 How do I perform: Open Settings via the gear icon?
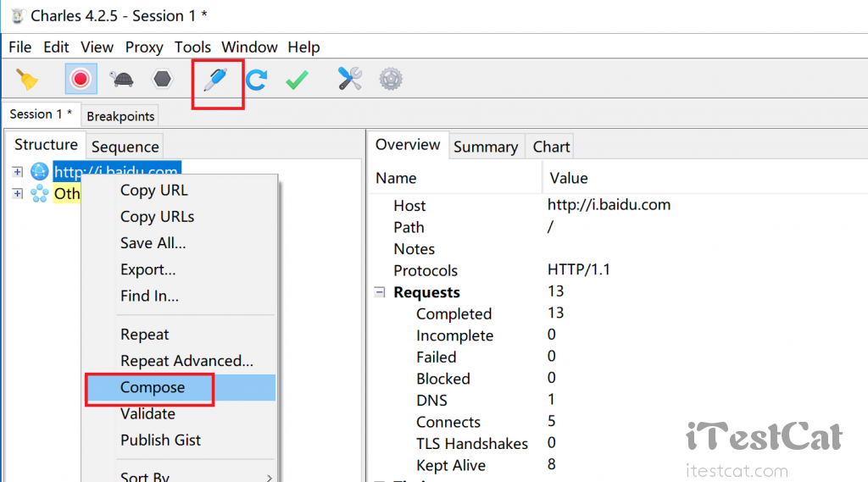391,79
